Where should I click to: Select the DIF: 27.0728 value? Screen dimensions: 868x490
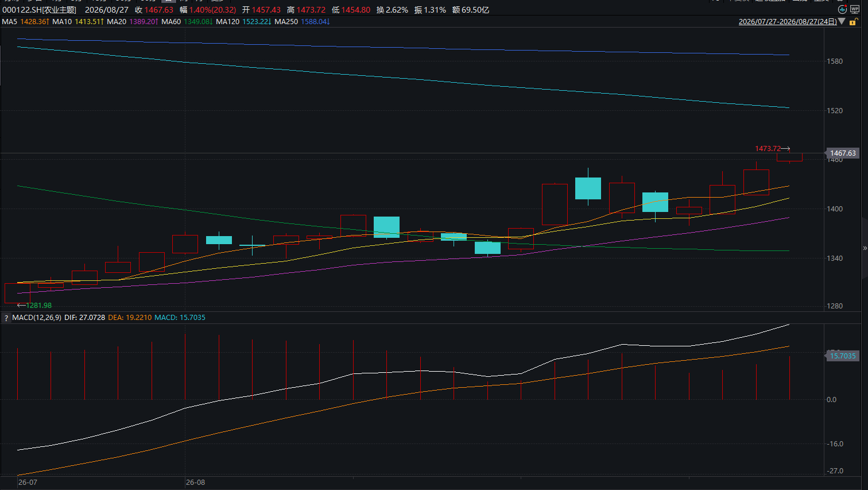tap(84, 318)
